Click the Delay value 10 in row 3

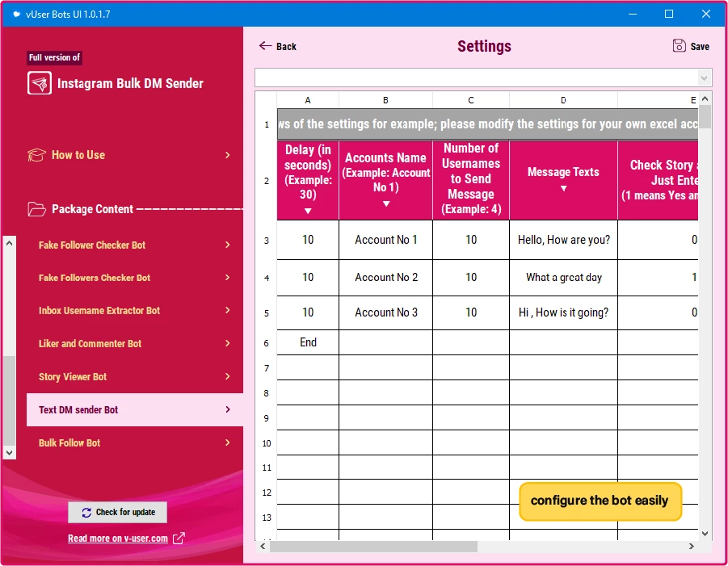pos(308,240)
